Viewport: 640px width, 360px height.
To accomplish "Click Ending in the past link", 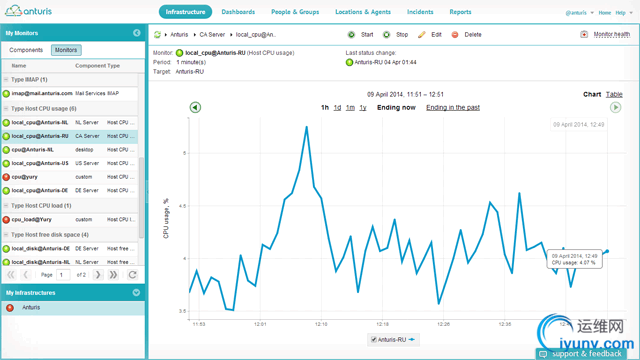I will (453, 107).
